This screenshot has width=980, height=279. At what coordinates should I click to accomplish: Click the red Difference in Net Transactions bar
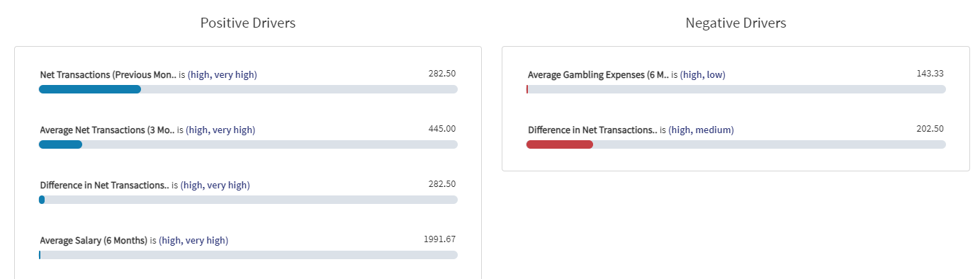tap(560, 144)
